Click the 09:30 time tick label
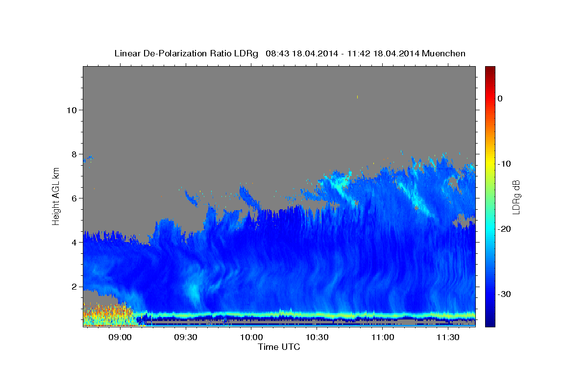 186,338
